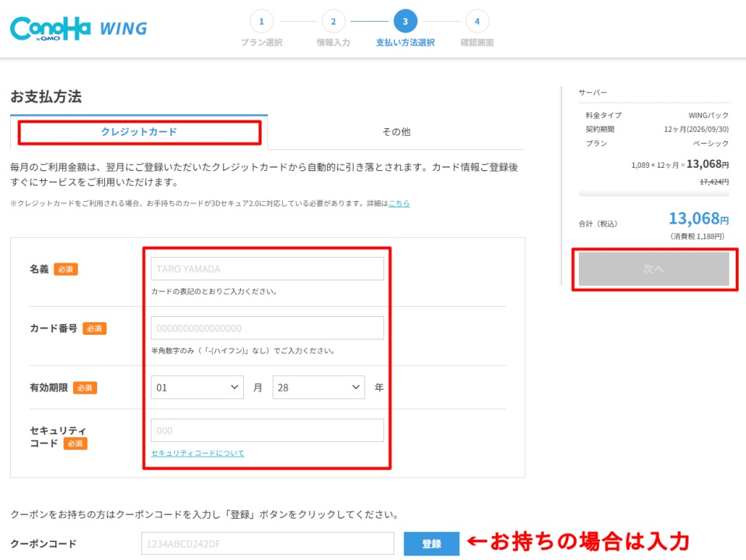Open the セキュリティコードについて help link

pyautogui.click(x=197, y=453)
